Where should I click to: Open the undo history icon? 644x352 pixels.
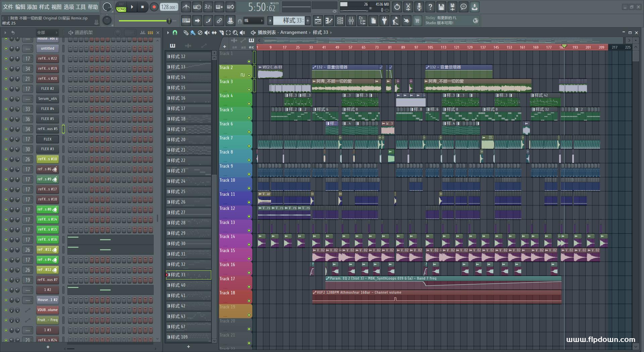[x=397, y=7]
